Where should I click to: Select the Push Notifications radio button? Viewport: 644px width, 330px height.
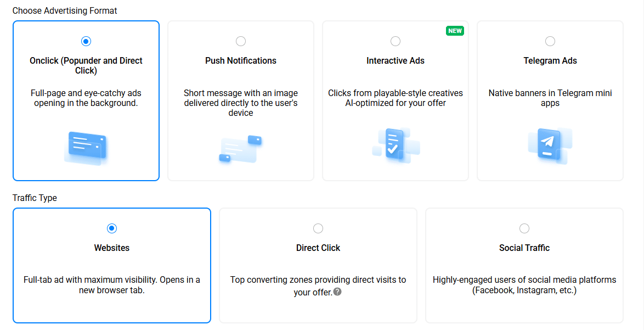click(241, 41)
